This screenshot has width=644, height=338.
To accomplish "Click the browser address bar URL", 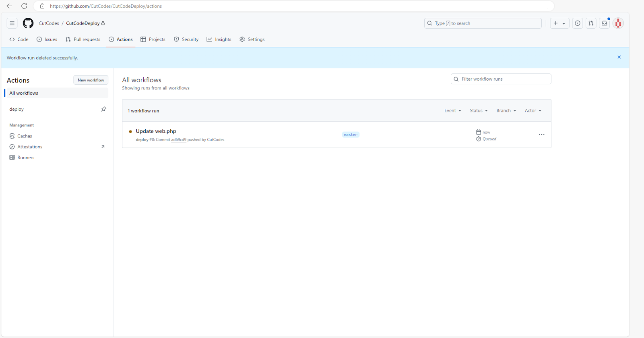I will 106,6.
